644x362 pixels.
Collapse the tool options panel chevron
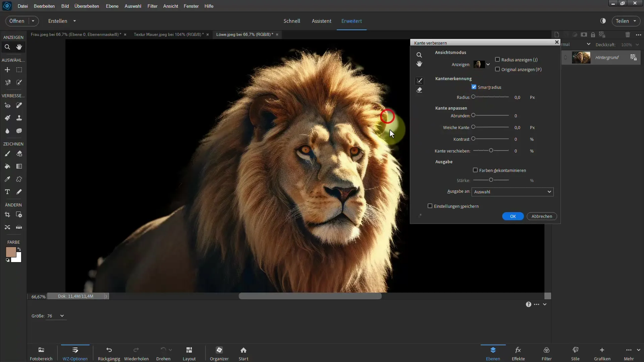545,304
